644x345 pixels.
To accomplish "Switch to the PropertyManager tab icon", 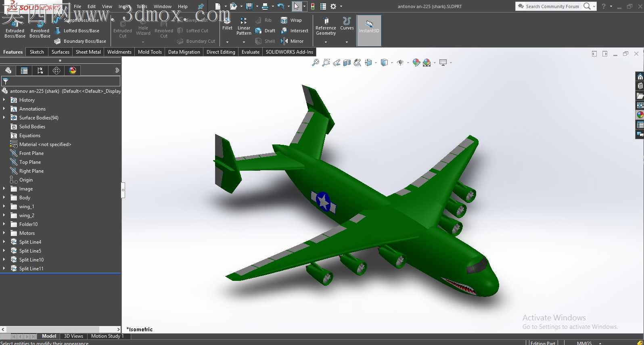I will (x=24, y=71).
